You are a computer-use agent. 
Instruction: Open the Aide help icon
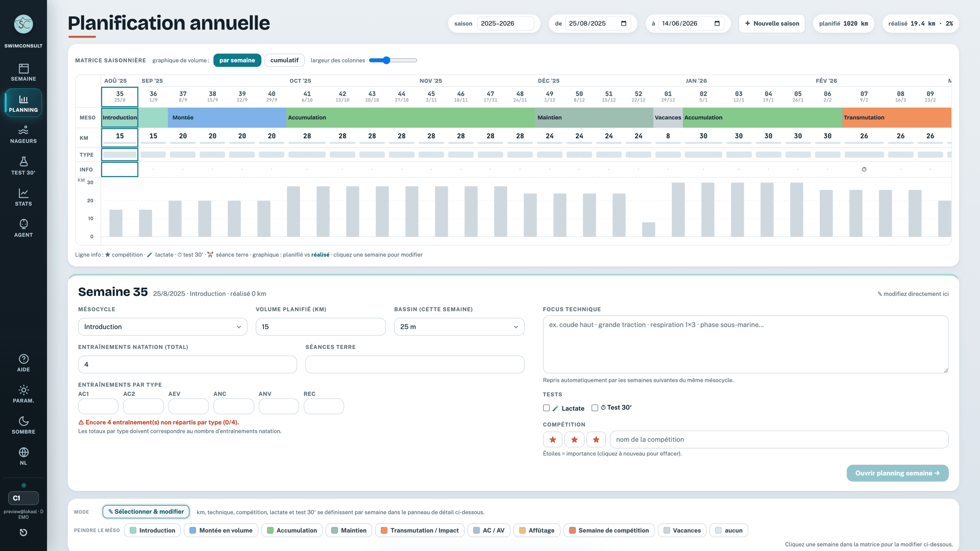tap(23, 363)
